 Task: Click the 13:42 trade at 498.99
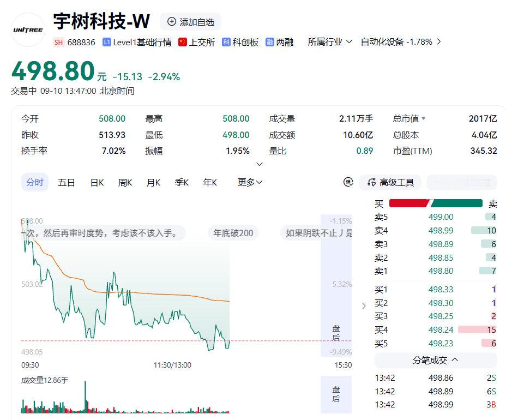436,405
